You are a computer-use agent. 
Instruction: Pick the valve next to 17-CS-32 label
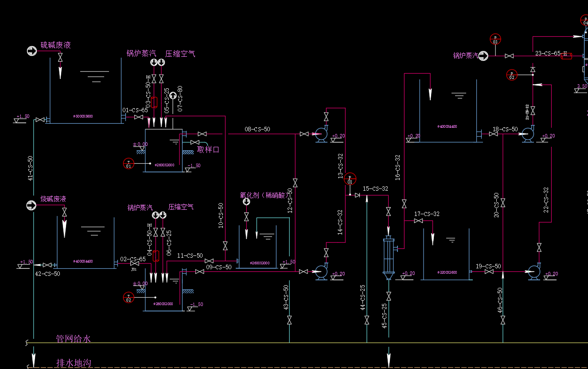pyautogui.click(x=418, y=221)
